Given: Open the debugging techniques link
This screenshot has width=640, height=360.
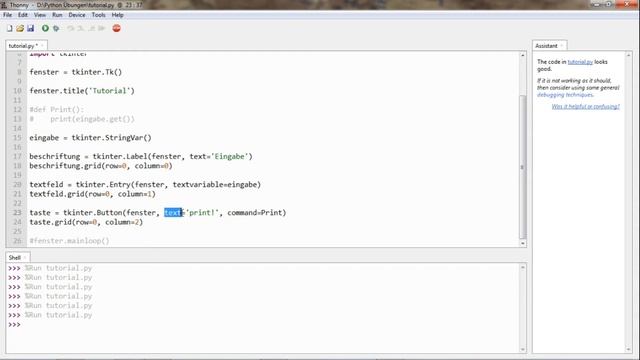Looking at the screenshot, I should (x=565, y=95).
